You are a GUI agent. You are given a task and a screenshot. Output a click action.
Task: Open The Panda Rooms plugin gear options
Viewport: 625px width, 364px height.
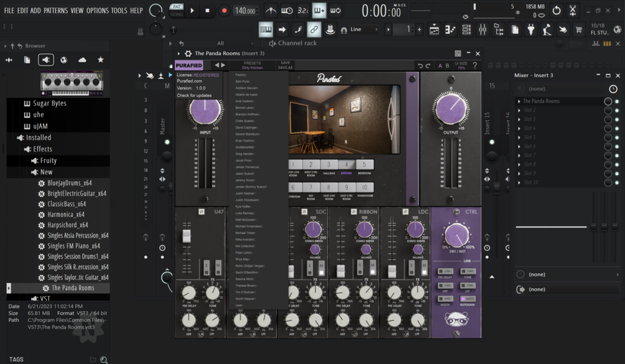coord(188,53)
